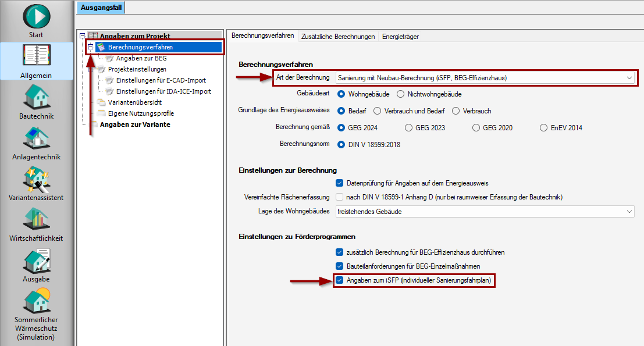Select the Nichtwohngebäude radio button
The height and width of the screenshot is (346, 644).
click(400, 94)
